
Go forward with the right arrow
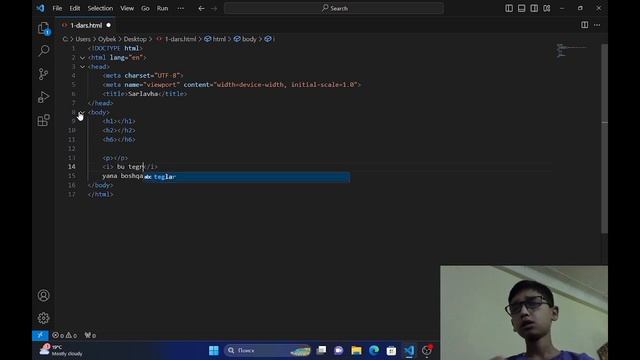214,8
